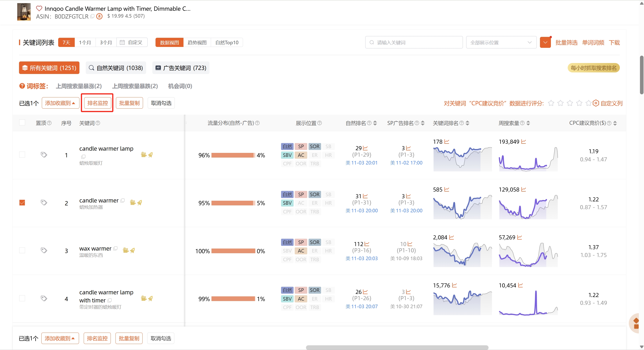The image size is (644, 350).
Task: Click the rocket icon beside candle warmer
Action: pos(139,202)
